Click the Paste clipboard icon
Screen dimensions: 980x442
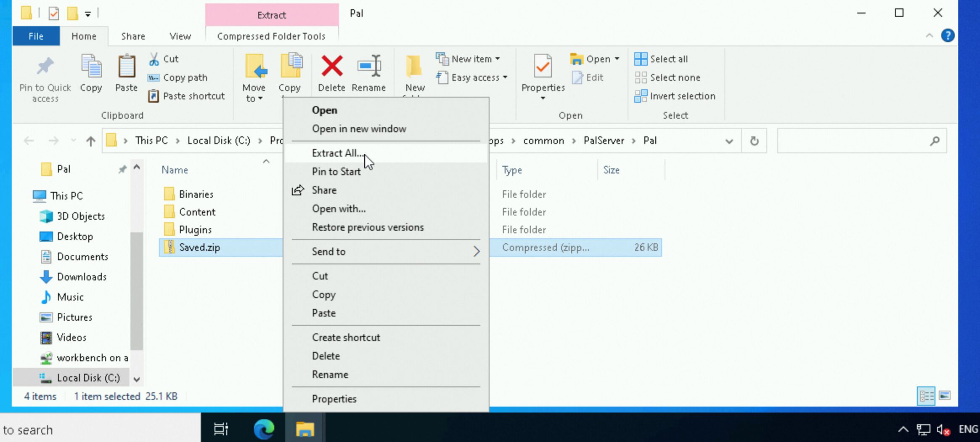126,67
